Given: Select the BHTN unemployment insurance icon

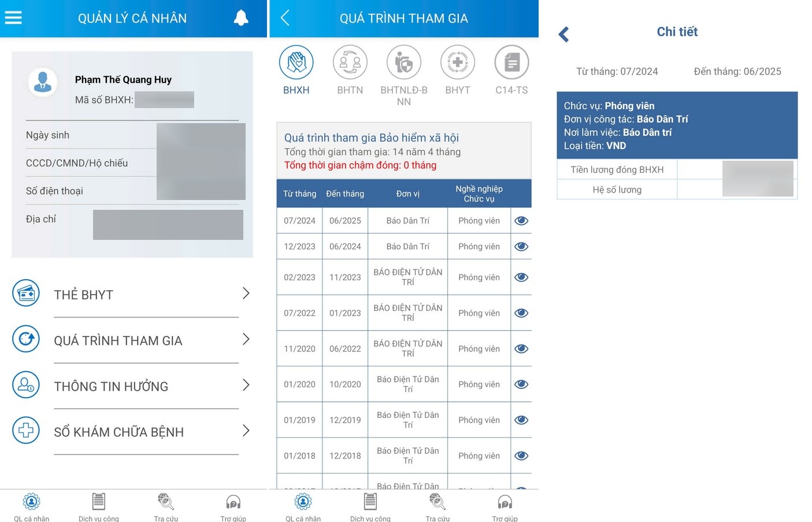Looking at the screenshot, I should click(x=350, y=62).
